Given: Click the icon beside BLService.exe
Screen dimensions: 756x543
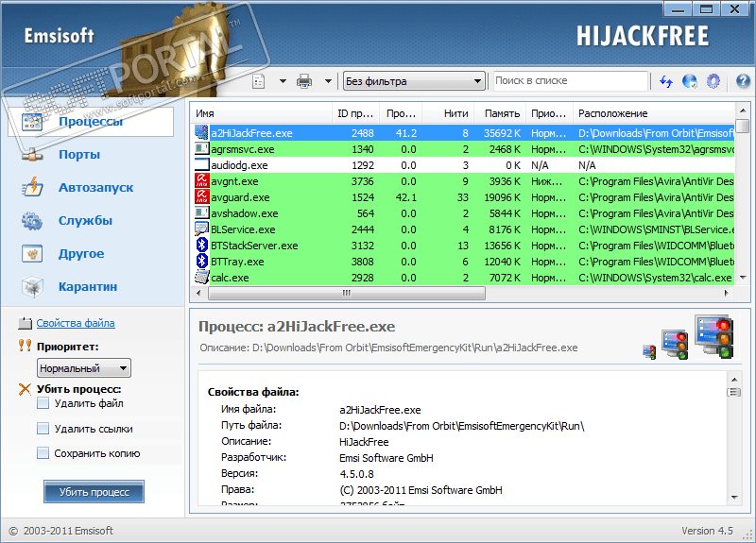Looking at the screenshot, I should pos(201,229).
